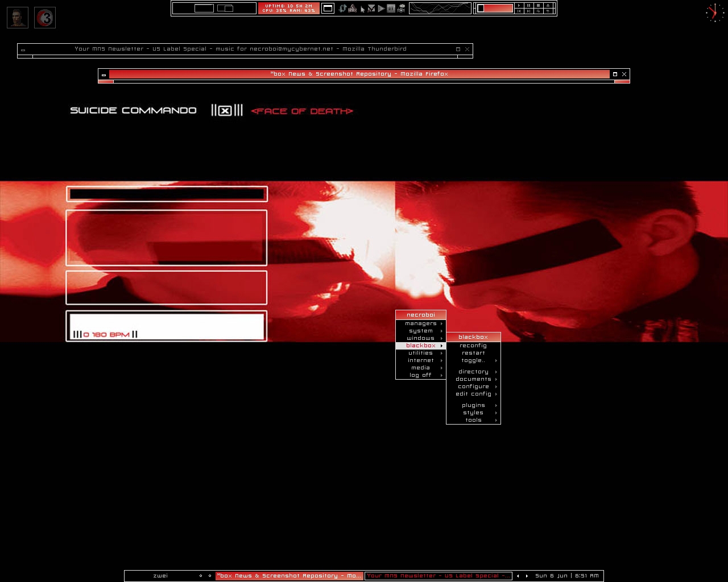
Task: Click the face avatar icon on the desktop
Action: pos(18,18)
